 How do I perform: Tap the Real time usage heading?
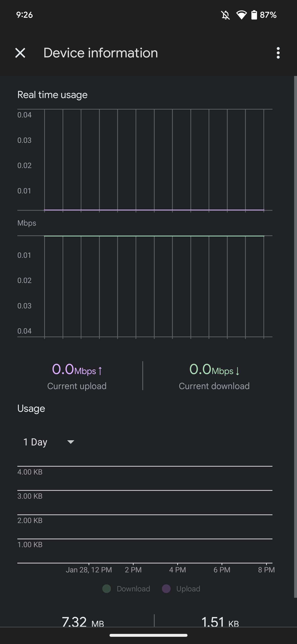[x=52, y=95]
